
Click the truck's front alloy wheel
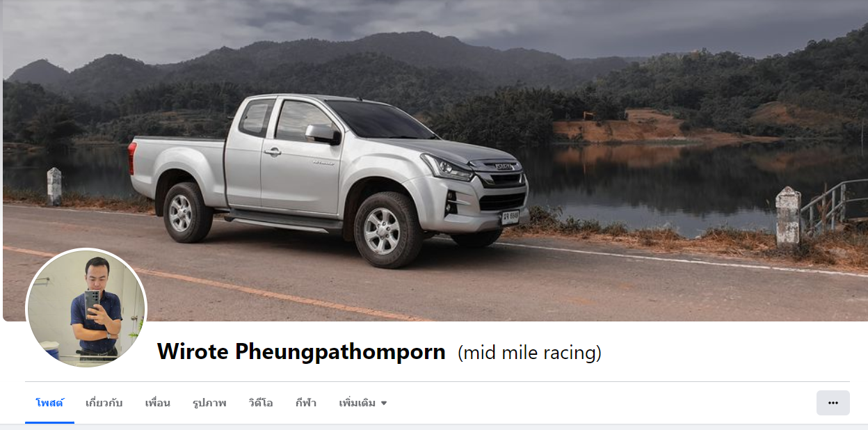pyautogui.click(x=382, y=230)
